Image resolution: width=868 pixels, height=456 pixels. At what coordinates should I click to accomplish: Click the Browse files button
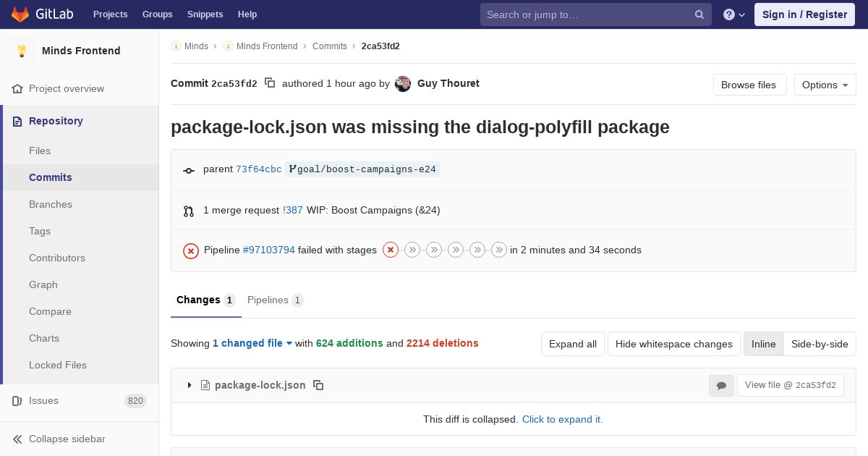[x=749, y=85]
